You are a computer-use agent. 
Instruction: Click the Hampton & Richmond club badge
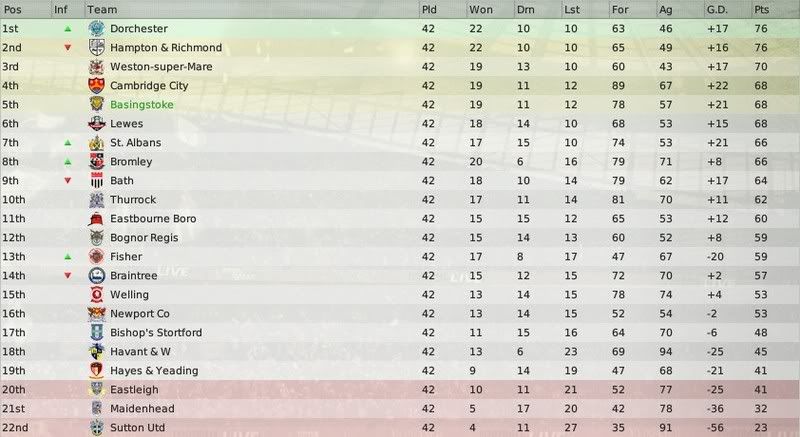[x=96, y=47]
